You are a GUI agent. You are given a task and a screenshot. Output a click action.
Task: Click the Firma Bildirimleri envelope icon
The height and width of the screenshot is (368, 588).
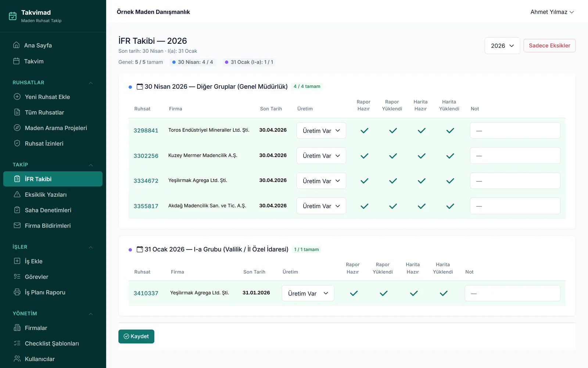pyautogui.click(x=17, y=225)
